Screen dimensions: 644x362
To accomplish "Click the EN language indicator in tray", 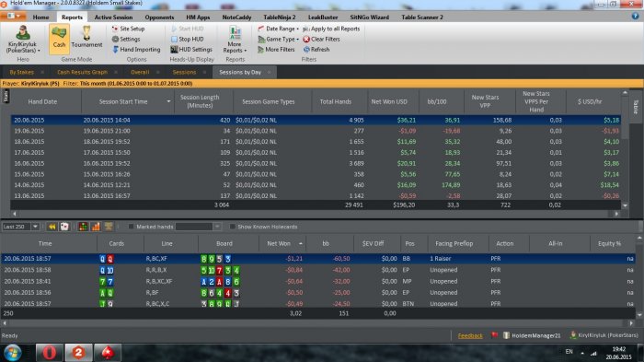I will click(x=569, y=352).
